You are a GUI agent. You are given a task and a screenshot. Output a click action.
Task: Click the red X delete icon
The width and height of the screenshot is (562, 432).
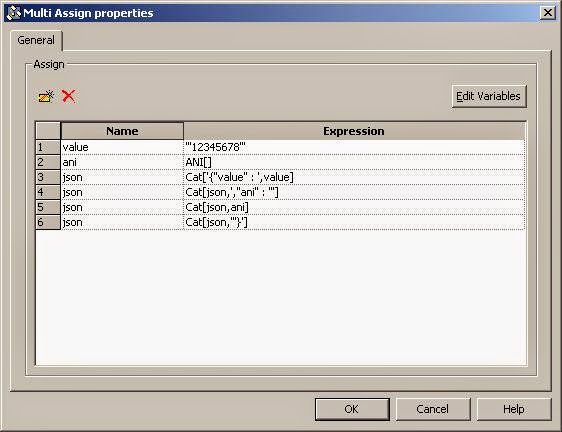coord(68,96)
